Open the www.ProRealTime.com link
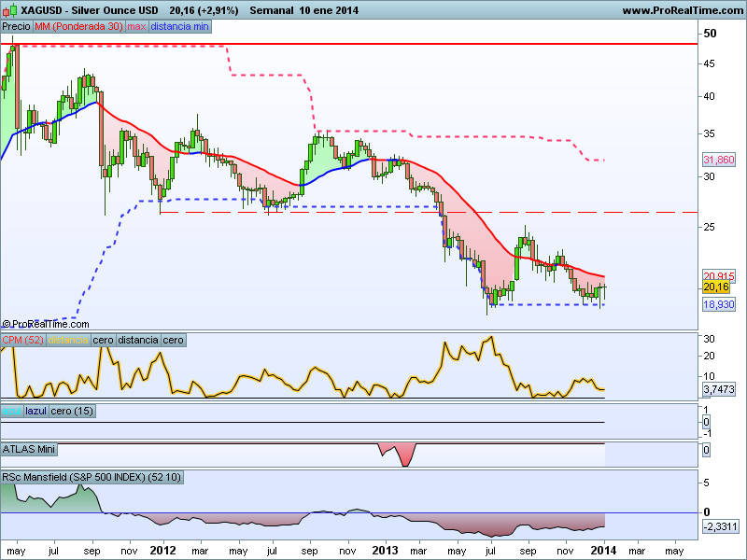The width and height of the screenshot is (747, 560). tap(681, 10)
